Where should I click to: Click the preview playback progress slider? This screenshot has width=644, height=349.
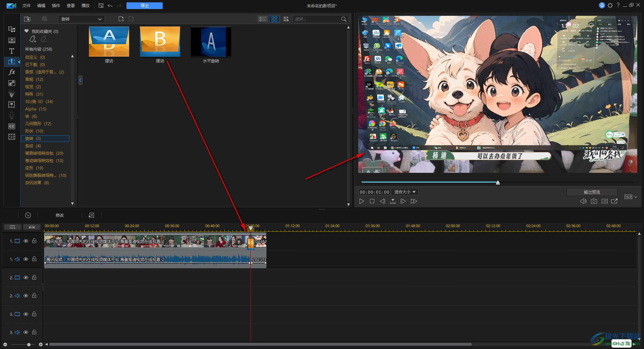click(498, 183)
